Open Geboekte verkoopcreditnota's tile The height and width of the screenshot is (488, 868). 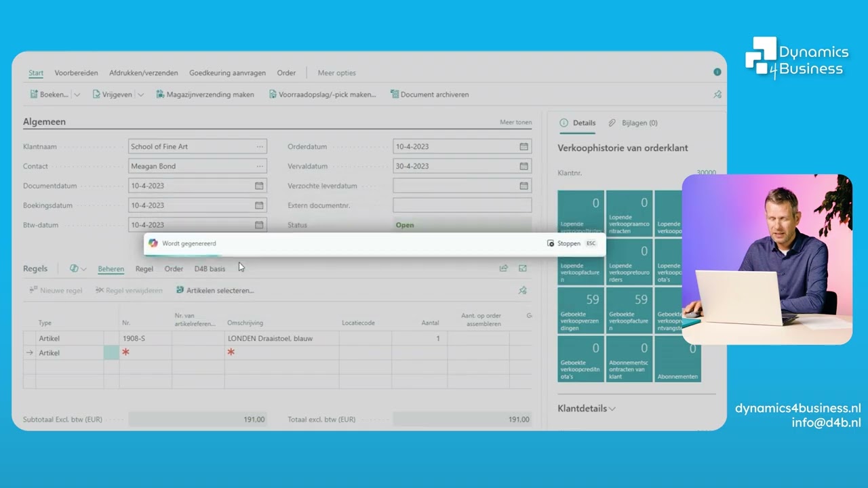(581, 359)
